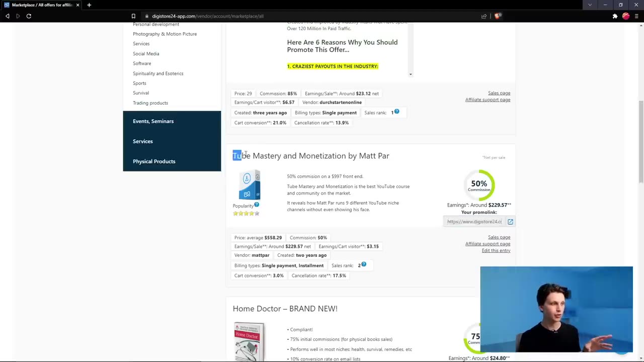Click vendor name durchstartenonline
This screenshot has height=362, width=644.
[x=341, y=103]
